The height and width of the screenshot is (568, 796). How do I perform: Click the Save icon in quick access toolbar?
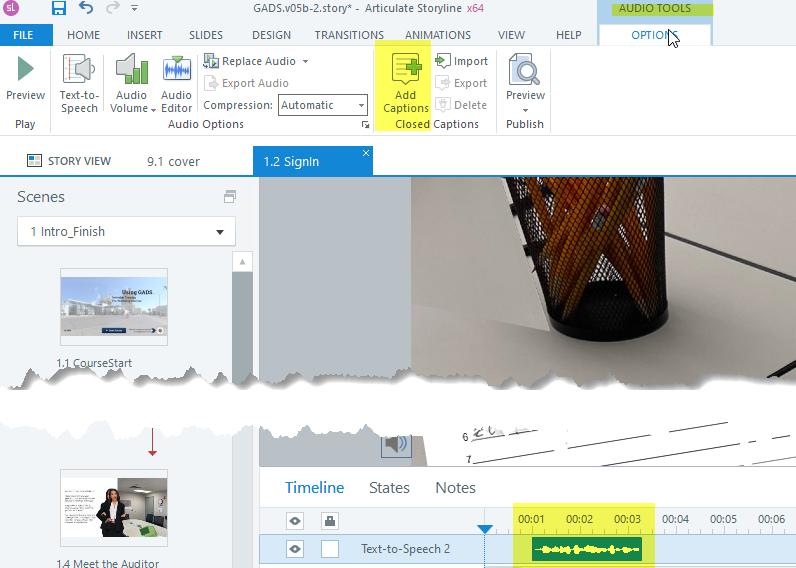[x=59, y=8]
